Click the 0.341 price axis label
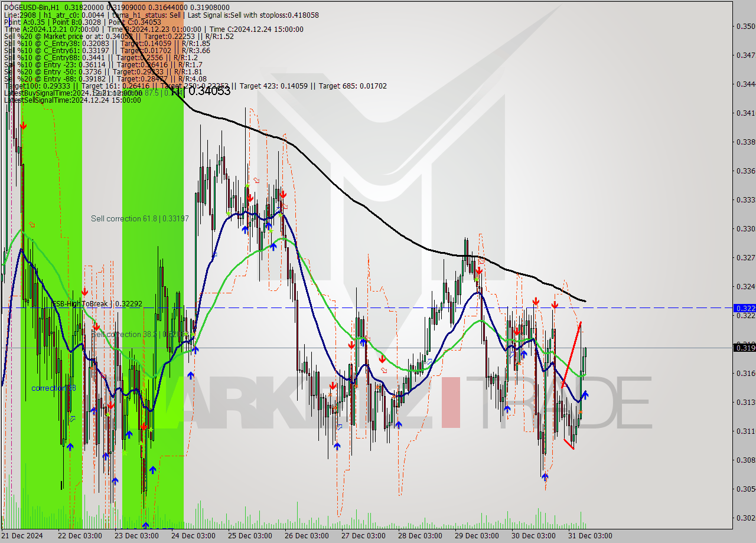The width and height of the screenshot is (756, 543). [x=746, y=113]
